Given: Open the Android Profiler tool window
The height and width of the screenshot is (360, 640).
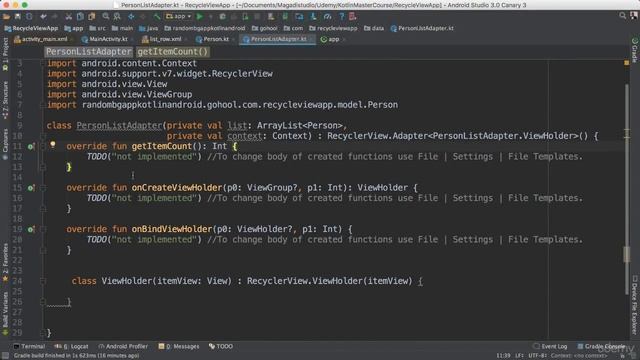Looking at the screenshot, I should click(123, 347).
